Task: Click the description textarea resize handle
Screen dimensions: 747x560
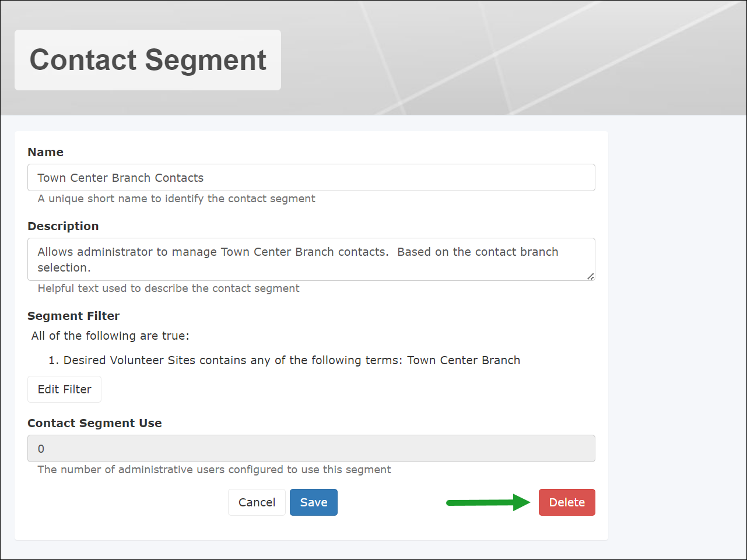Action: (x=591, y=277)
